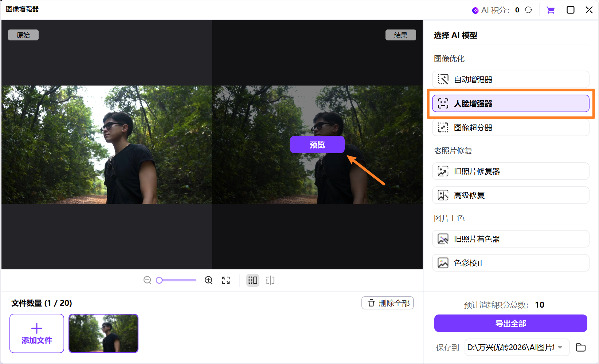Switch to side-by-side comparison view
Image resolution: width=599 pixels, height=364 pixels.
[252, 280]
